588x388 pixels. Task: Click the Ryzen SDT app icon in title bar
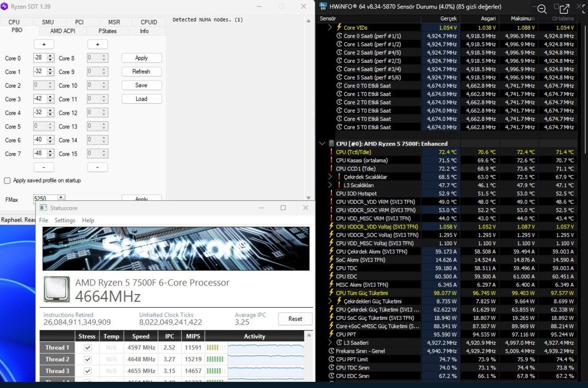tap(4, 7)
